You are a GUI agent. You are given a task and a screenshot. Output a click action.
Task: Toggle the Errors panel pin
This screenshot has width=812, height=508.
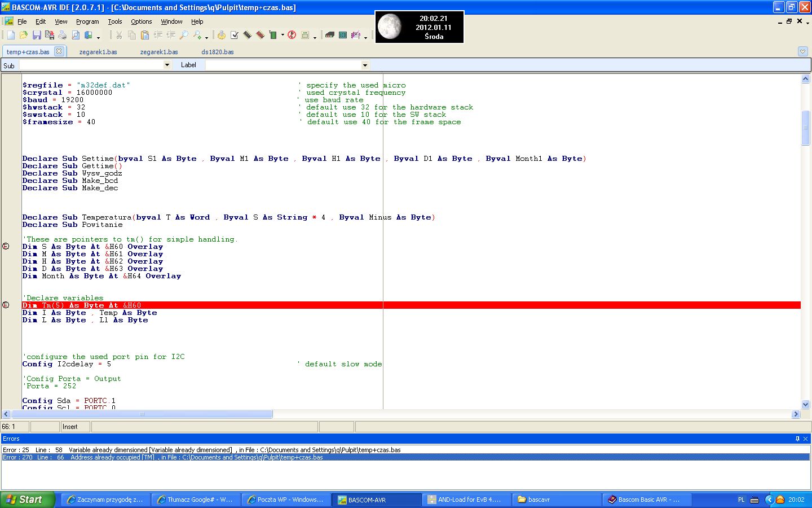coord(797,439)
